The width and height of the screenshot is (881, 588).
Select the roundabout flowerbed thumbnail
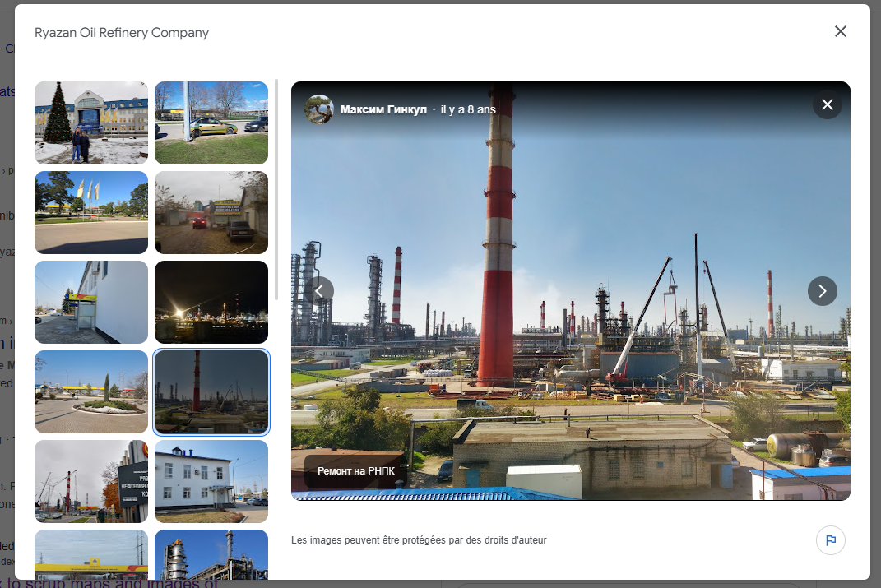tap(91, 392)
